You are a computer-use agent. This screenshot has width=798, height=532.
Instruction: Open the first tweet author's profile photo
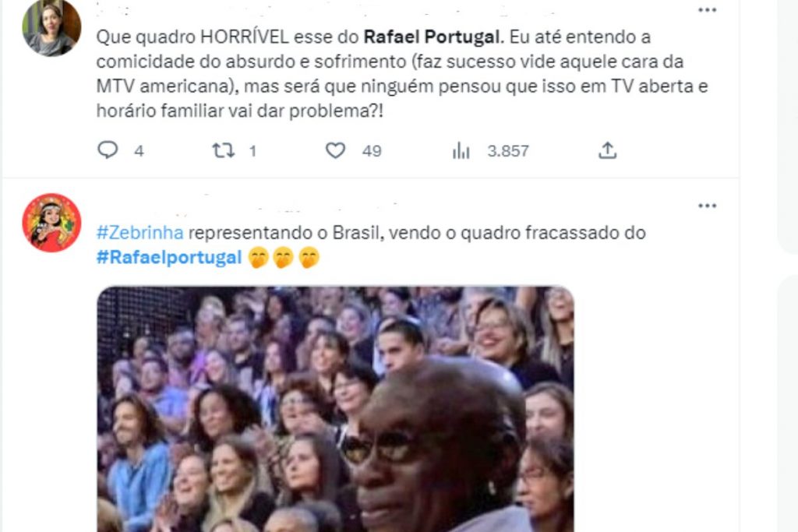click(x=51, y=27)
